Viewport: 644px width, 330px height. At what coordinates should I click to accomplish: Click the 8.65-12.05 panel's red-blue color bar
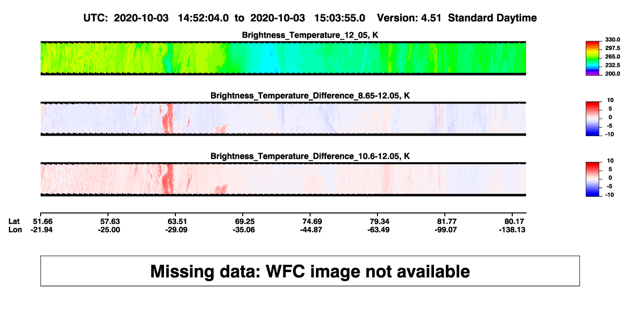pos(593,119)
